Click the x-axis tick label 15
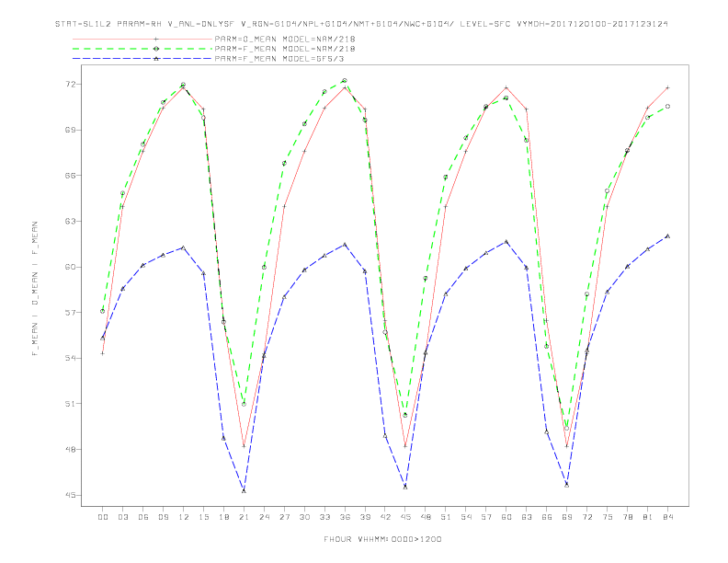 (203, 517)
